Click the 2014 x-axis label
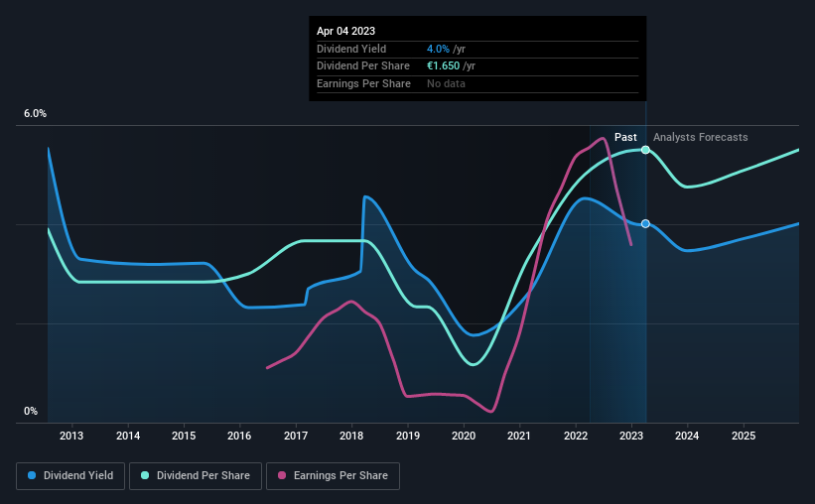The height and width of the screenshot is (504, 815). [x=128, y=436]
